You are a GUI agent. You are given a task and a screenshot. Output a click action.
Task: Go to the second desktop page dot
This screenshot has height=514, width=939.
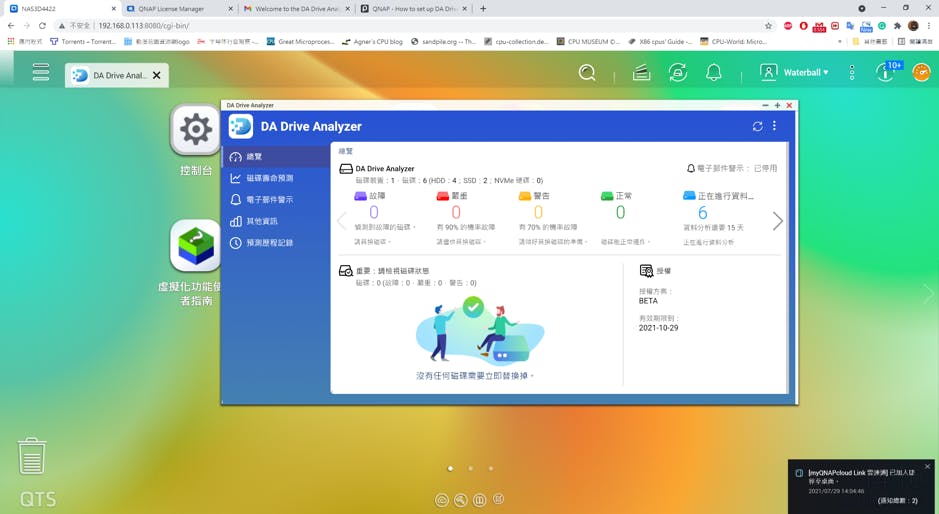click(470, 468)
